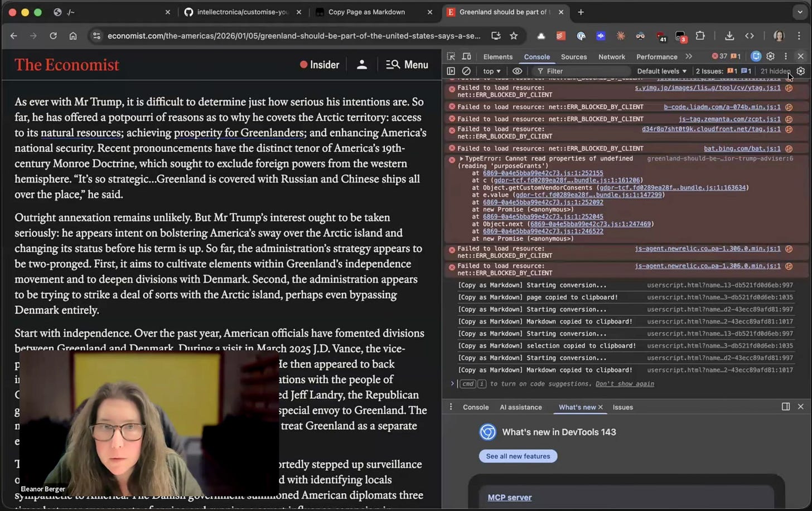The width and height of the screenshot is (812, 511).
Task: Follow the natural resources article link
Action: pyautogui.click(x=81, y=133)
